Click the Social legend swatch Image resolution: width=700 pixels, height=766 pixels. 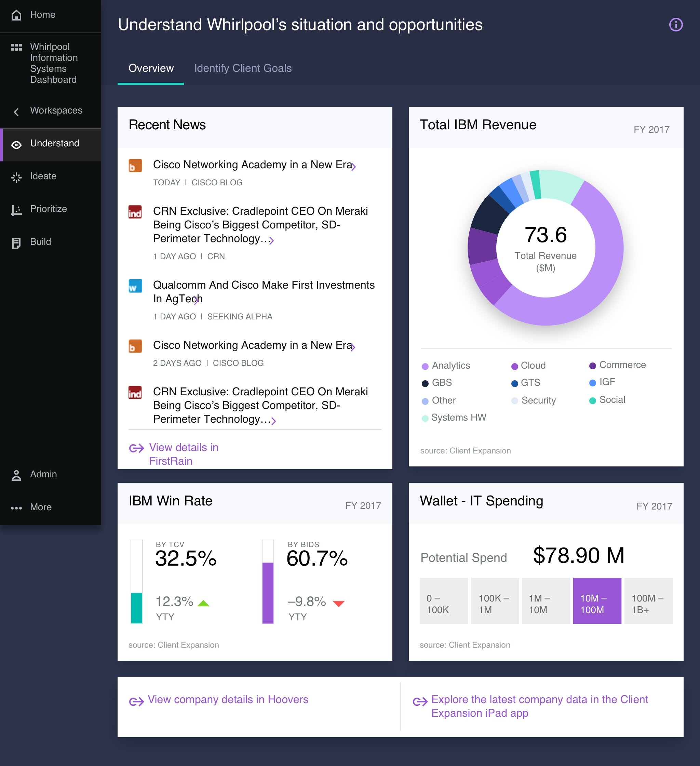tap(593, 401)
